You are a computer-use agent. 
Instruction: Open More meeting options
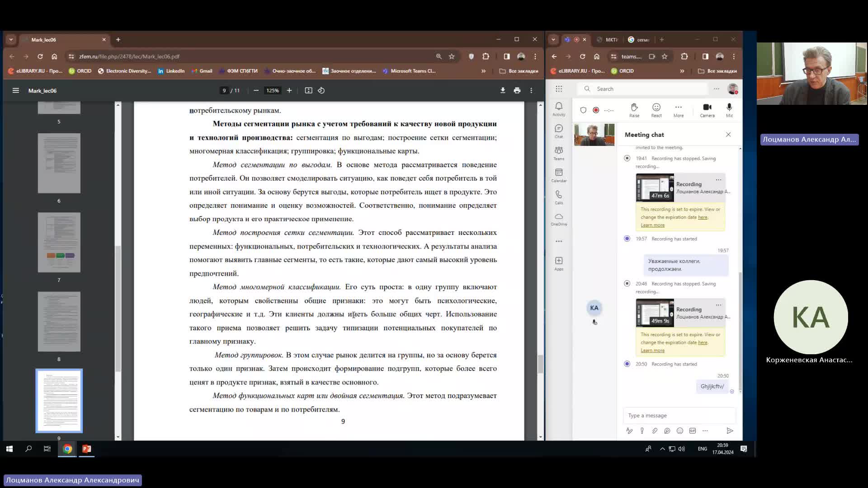click(x=679, y=110)
